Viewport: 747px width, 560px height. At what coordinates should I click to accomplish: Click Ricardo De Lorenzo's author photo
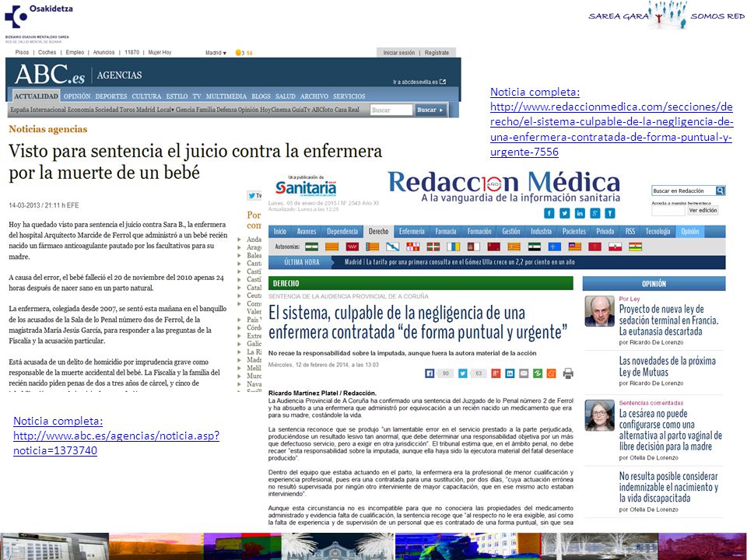tap(599, 311)
